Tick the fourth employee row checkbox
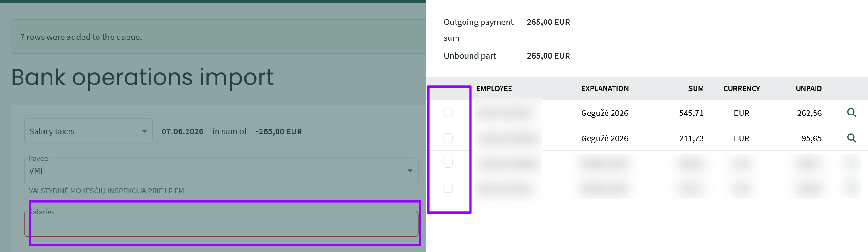Screen dimensions: 868x252 point(448,189)
